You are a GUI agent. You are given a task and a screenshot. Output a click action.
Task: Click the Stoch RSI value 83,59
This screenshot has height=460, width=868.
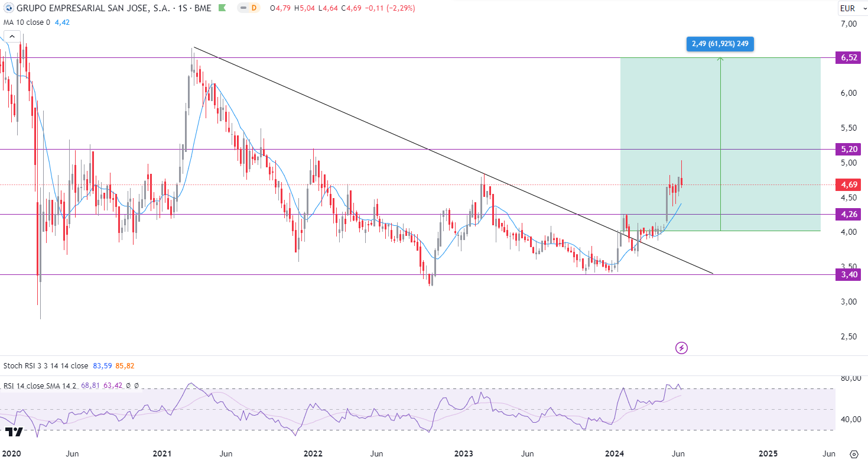click(102, 366)
